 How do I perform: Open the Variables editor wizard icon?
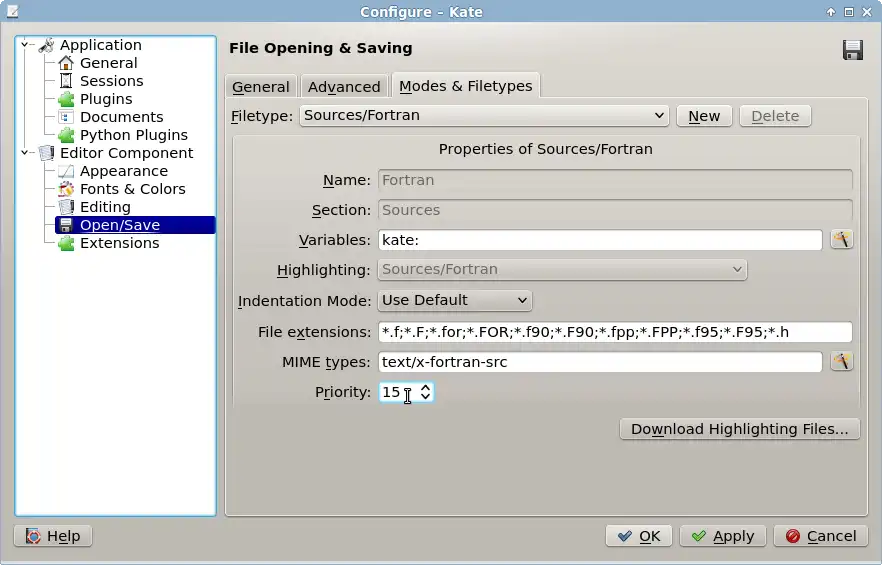point(842,240)
